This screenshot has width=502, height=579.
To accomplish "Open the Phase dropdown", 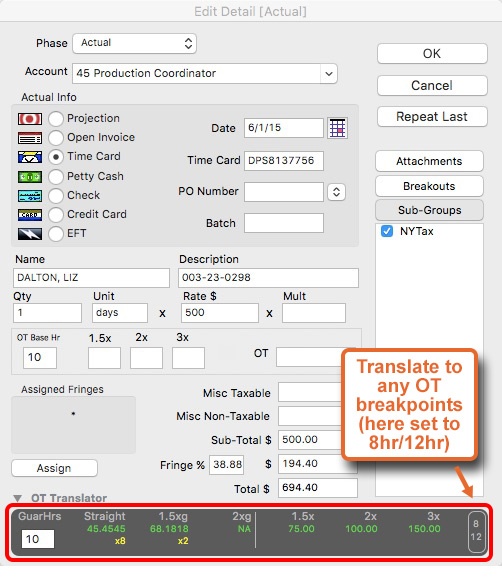I will pyautogui.click(x=134, y=43).
